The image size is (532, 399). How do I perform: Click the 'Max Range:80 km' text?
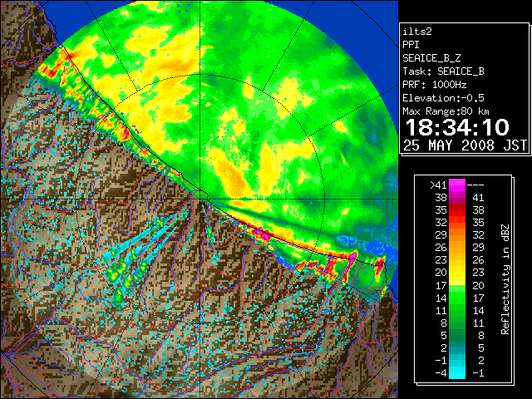(x=446, y=111)
